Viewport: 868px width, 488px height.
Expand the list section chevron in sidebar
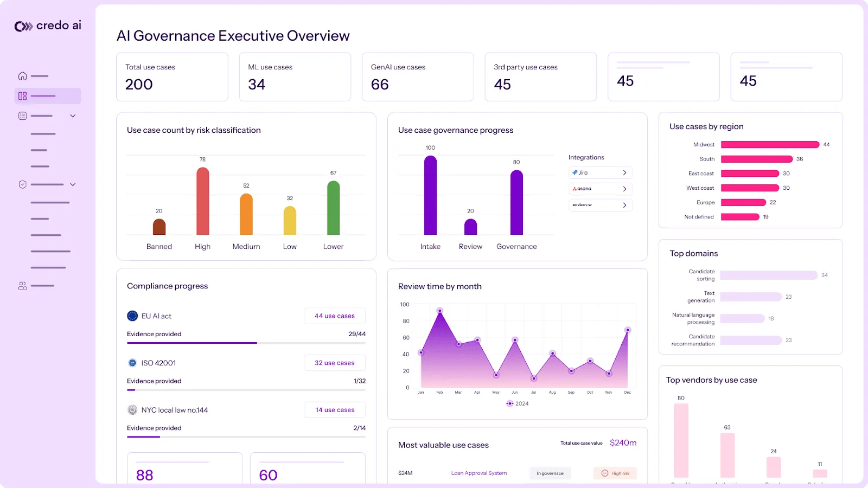[73, 116]
